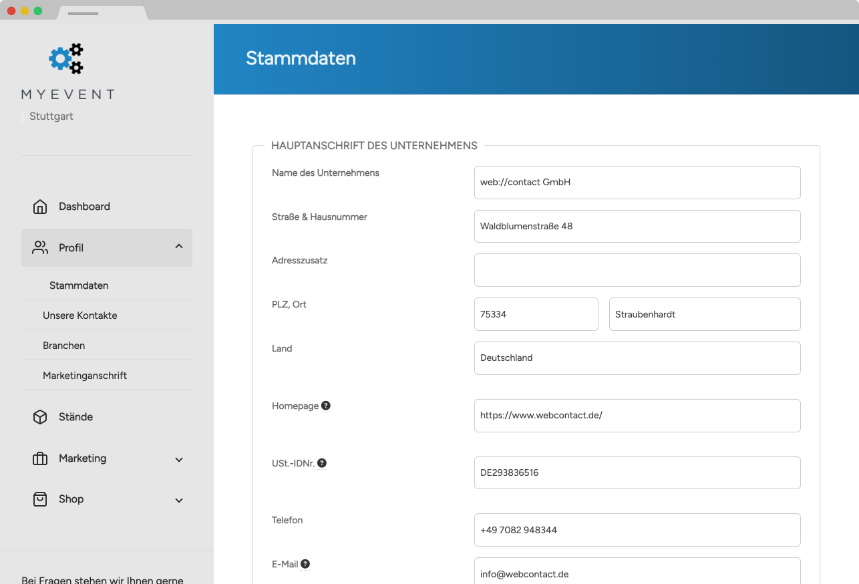
Task: Click the Telefon number field
Action: [x=637, y=530]
